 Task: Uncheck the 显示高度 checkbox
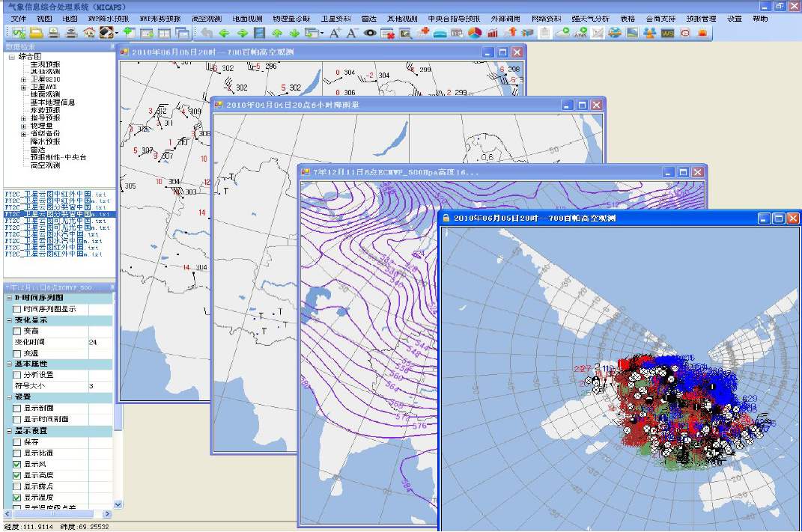click(x=17, y=476)
